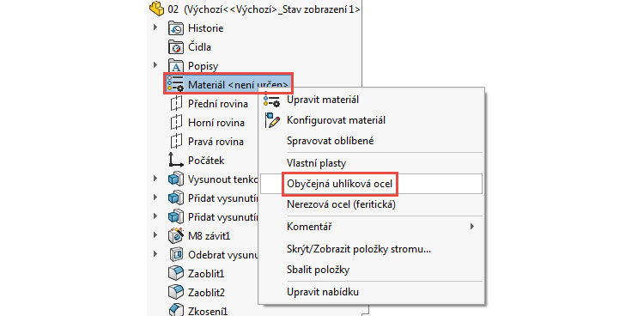Expand the Popisy tree node
Screen dimensions: 644x316
155,65
